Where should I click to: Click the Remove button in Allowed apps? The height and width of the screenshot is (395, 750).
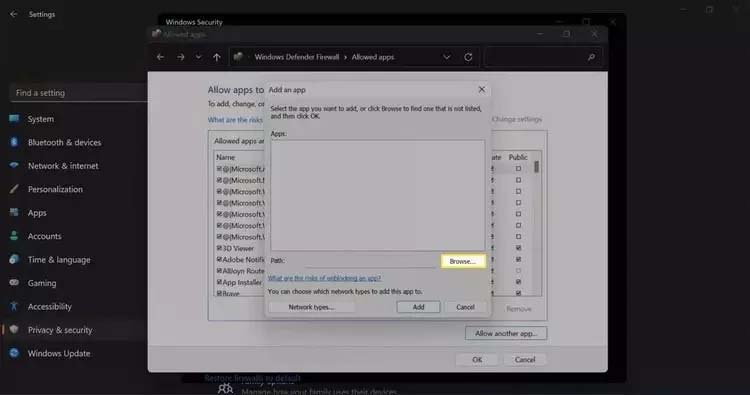pos(518,309)
